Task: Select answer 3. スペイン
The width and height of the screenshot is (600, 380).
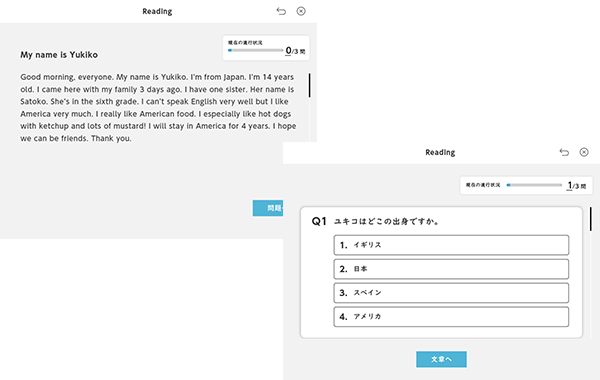Action: click(x=451, y=293)
